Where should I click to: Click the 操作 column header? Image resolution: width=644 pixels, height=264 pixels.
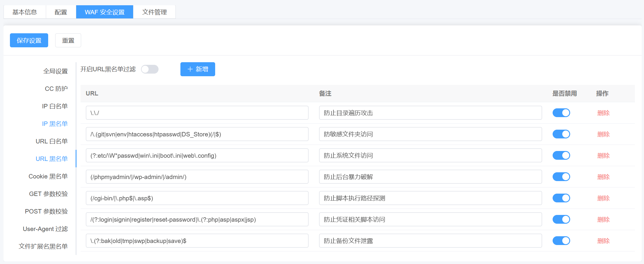tap(602, 93)
